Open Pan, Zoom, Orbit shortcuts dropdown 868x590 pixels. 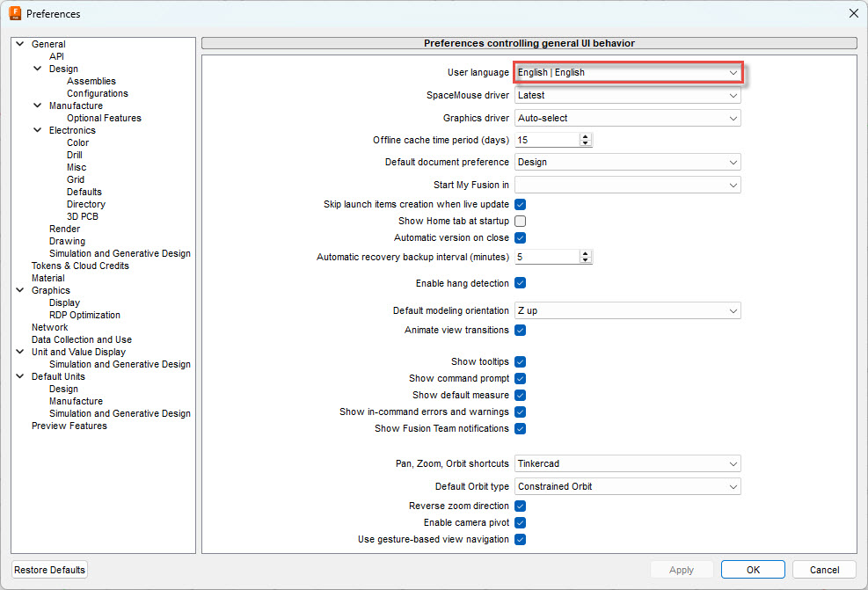point(628,463)
